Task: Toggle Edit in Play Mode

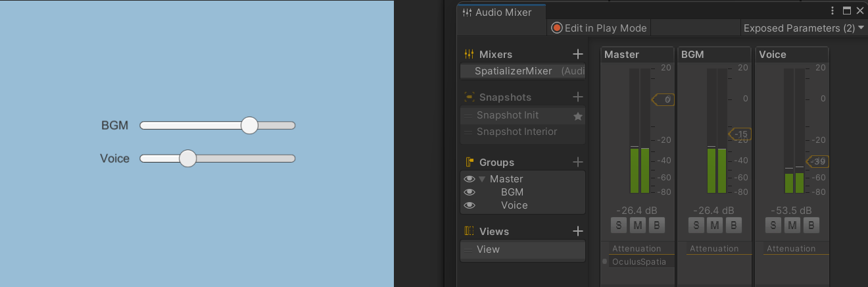Action: pyautogui.click(x=599, y=28)
